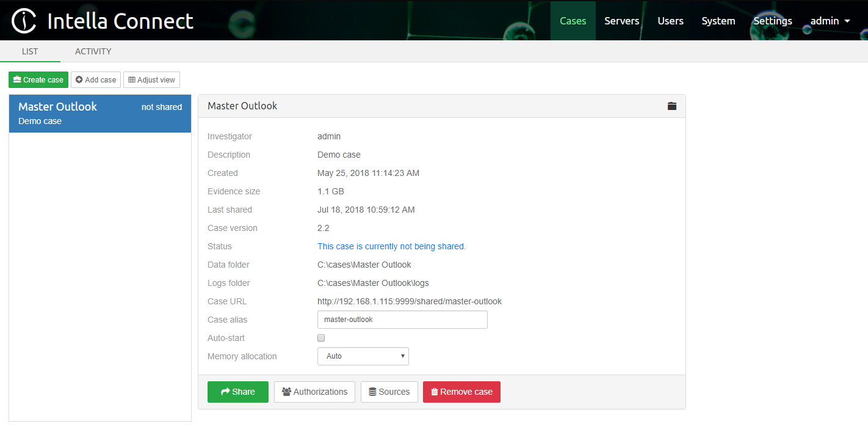Click the briefcase icon in panel header
Viewport: 868px width, 432px height.
point(672,106)
